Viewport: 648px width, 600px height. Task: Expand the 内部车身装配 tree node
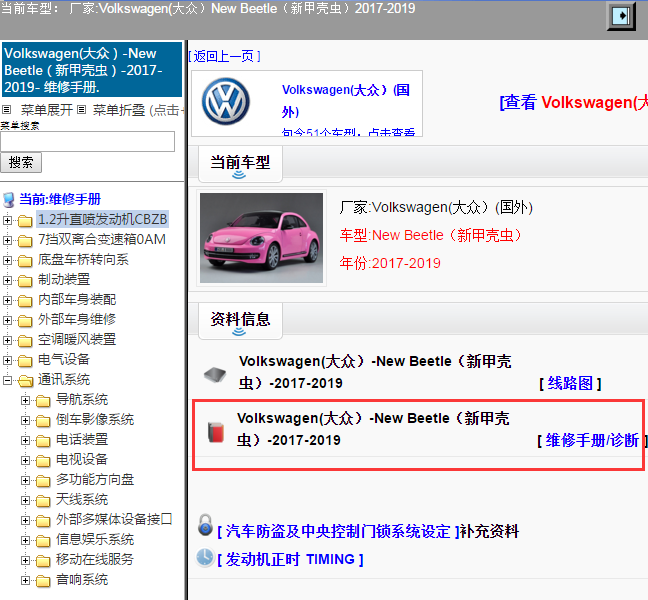[x=7, y=300]
